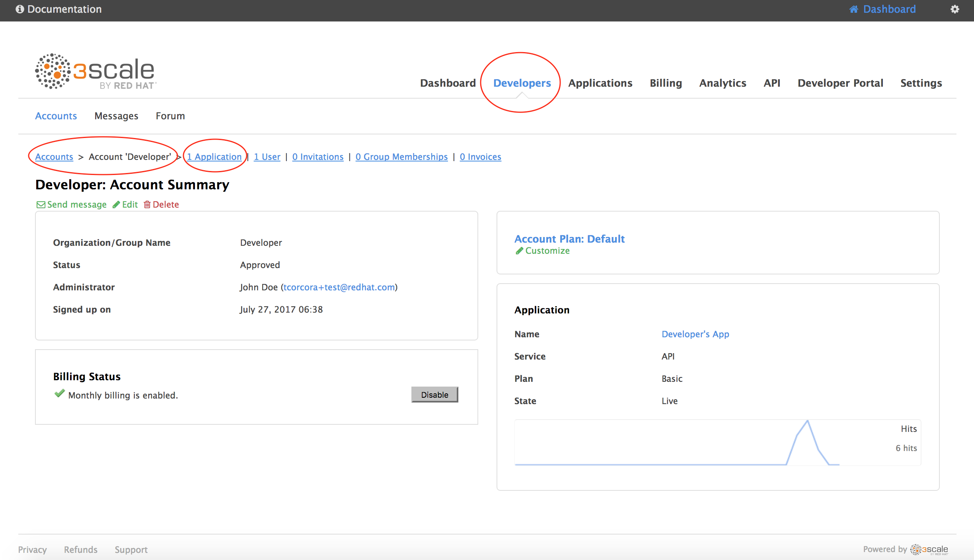Click the home icon beside Dashboard

(853, 9)
